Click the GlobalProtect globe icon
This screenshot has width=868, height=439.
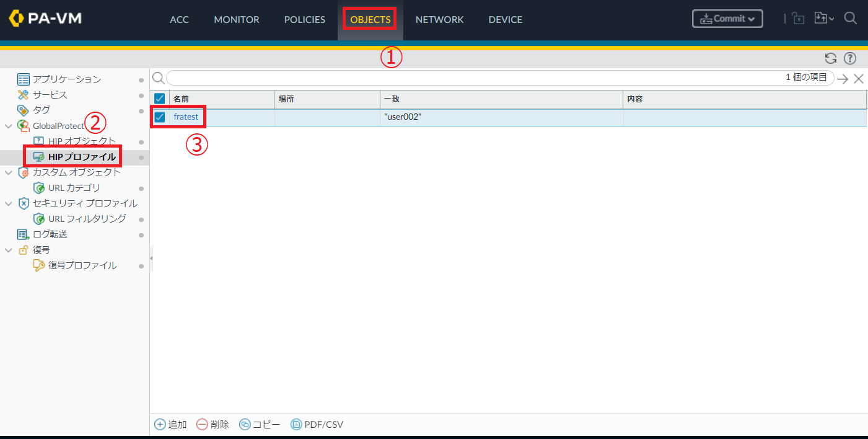tap(24, 126)
